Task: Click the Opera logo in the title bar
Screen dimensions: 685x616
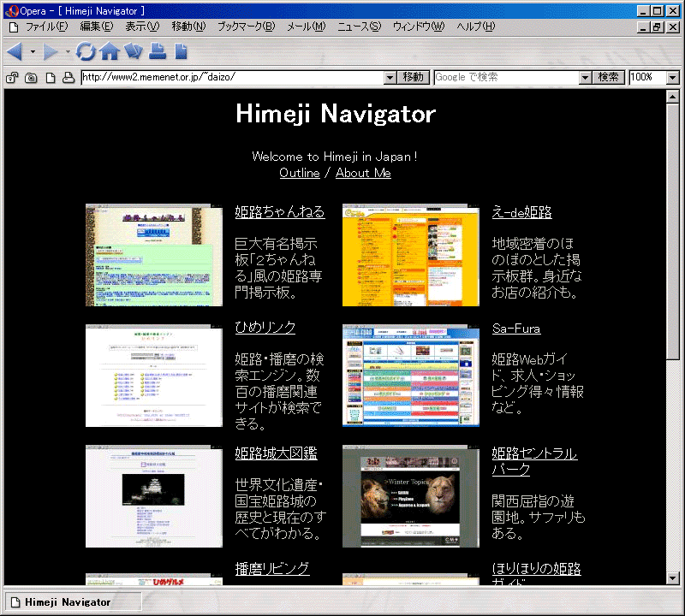Action: click(11, 11)
